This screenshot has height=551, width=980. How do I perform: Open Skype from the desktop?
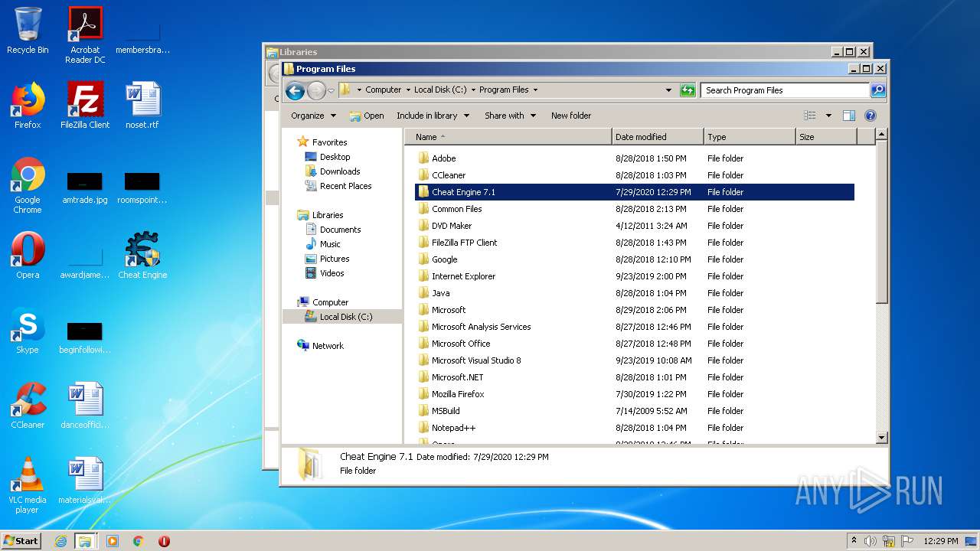[x=28, y=331]
